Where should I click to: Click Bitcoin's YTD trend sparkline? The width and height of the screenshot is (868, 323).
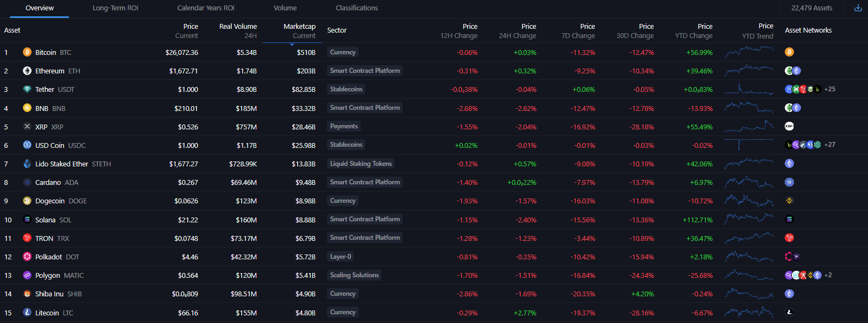click(749, 52)
